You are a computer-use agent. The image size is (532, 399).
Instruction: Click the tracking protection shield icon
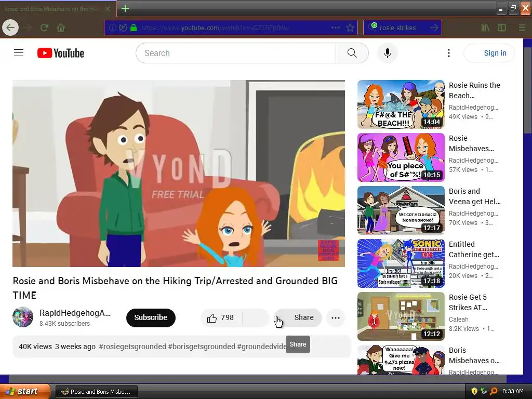(x=123, y=28)
